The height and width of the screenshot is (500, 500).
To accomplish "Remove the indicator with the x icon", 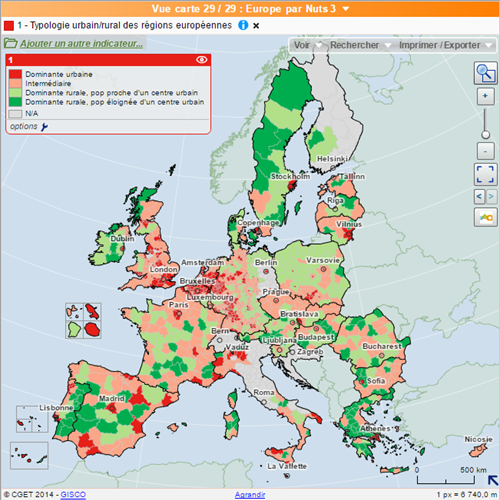I will pyautogui.click(x=256, y=26).
